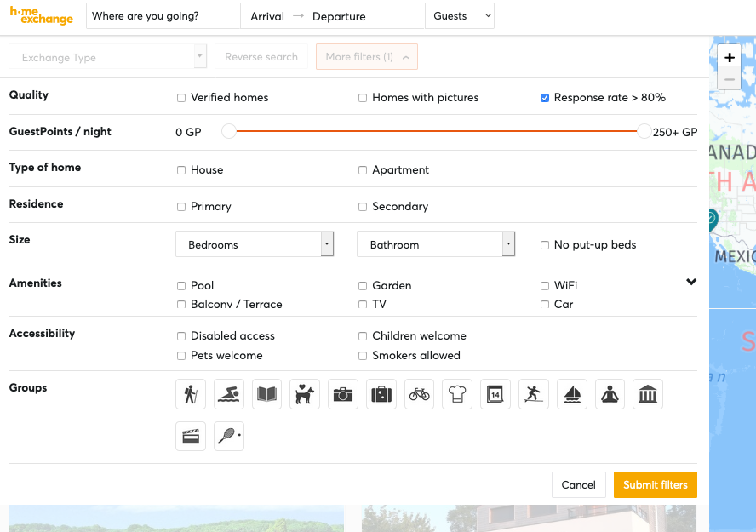Select the dog lovers group icon
This screenshot has width=756, height=532.
tap(305, 394)
